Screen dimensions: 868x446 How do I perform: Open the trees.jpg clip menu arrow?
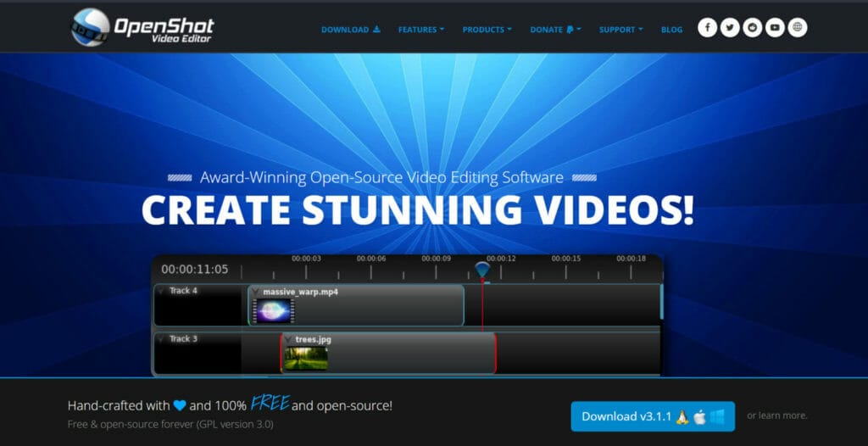coord(288,339)
